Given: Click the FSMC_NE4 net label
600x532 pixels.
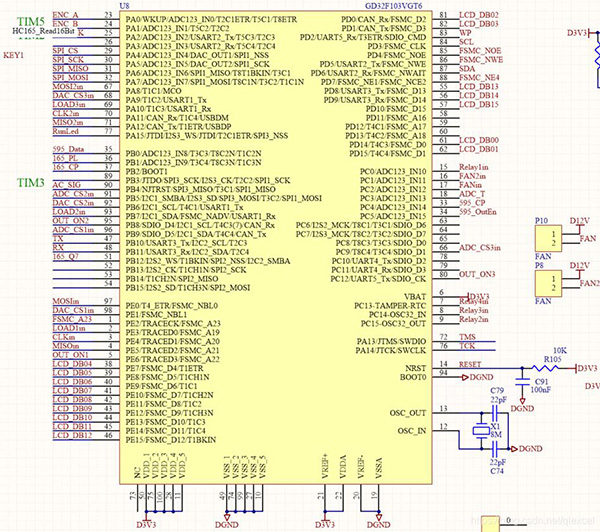Looking at the screenshot, I should 479,78.
